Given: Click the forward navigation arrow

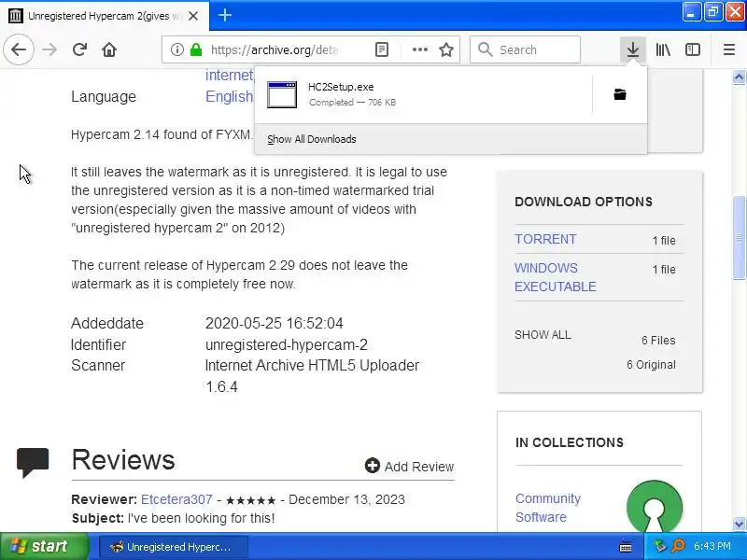Looking at the screenshot, I should [49, 49].
